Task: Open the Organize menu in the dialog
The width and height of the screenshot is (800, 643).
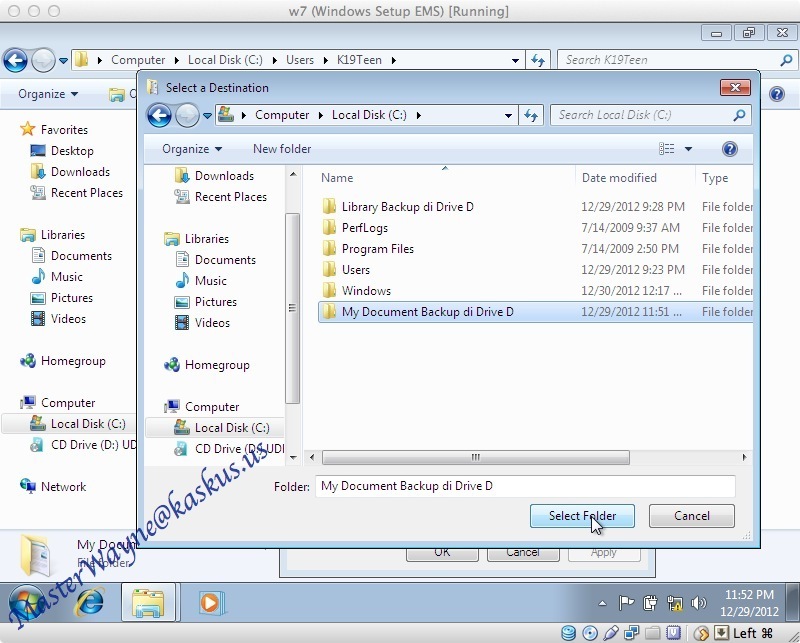Action: [x=192, y=149]
